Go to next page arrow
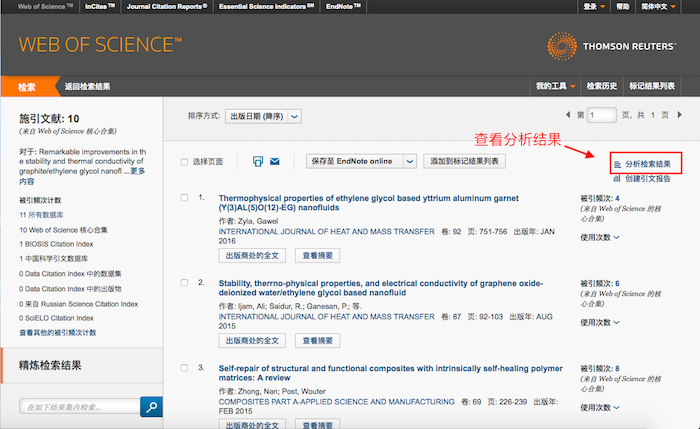This screenshot has height=429, width=700. click(679, 115)
